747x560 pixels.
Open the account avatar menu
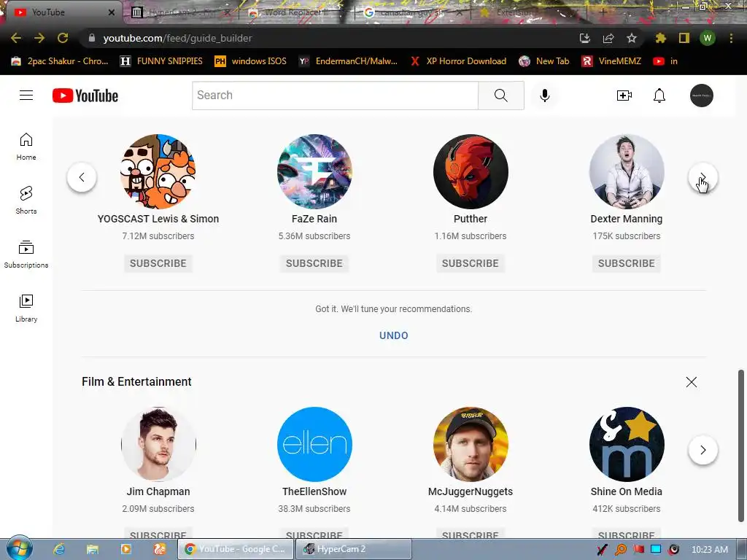pos(701,96)
